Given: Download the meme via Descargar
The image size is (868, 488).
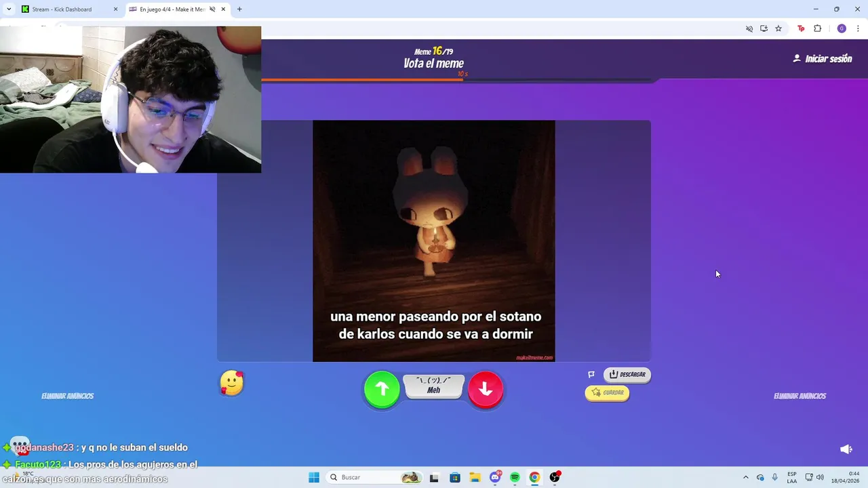Looking at the screenshot, I should 627,374.
